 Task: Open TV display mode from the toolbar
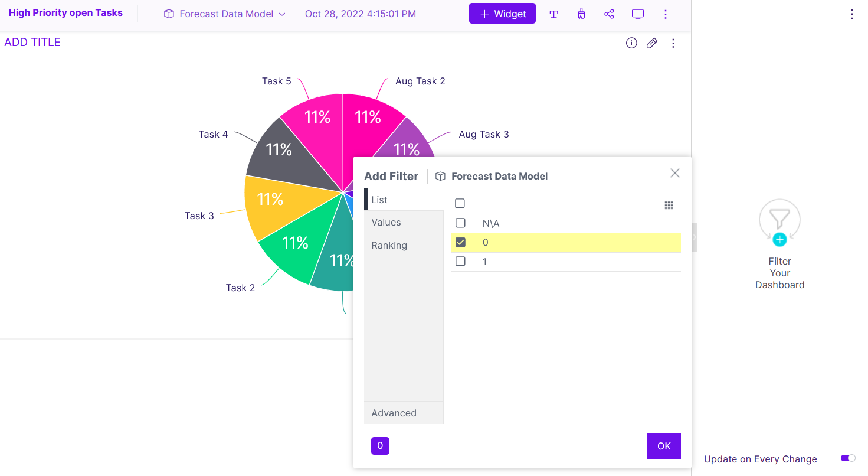(x=637, y=14)
